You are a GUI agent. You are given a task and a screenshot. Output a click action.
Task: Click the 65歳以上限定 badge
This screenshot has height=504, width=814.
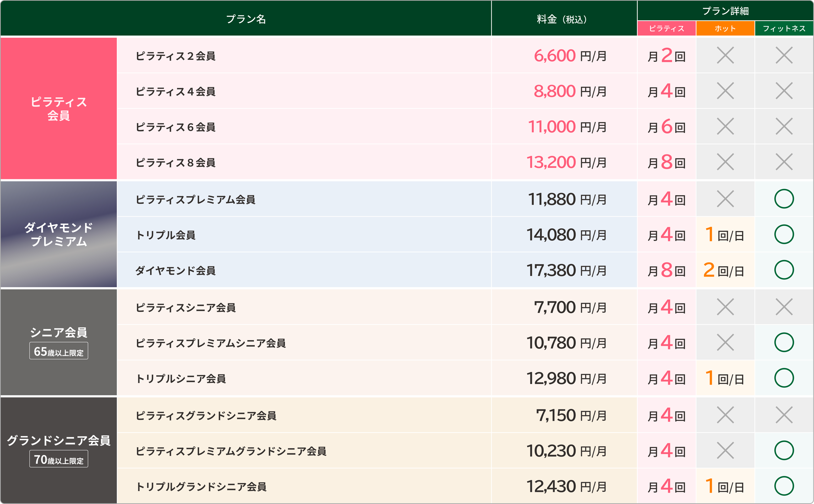(59, 351)
